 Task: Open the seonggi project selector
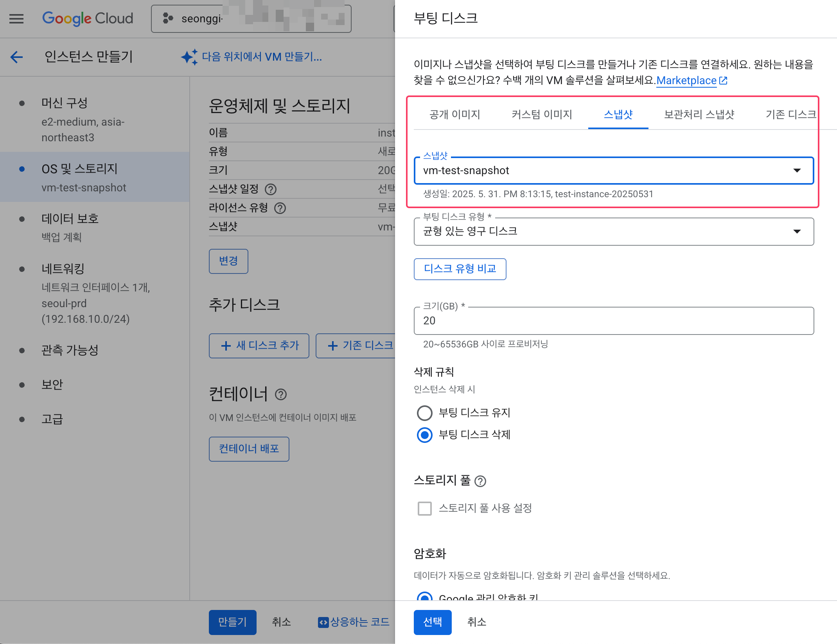251,18
